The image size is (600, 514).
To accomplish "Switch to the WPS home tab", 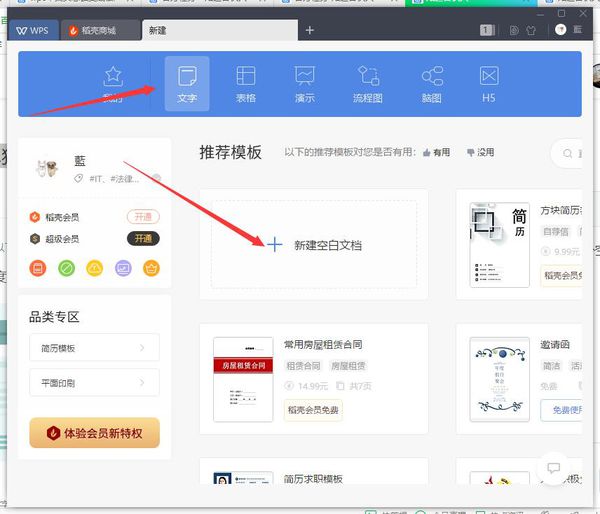I will coord(33,30).
